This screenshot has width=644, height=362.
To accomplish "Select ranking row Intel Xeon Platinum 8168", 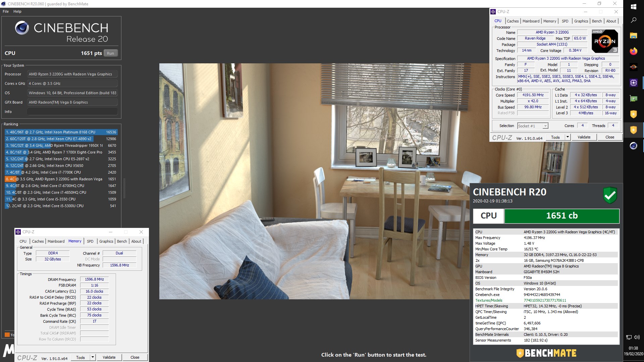I will pos(61,132).
